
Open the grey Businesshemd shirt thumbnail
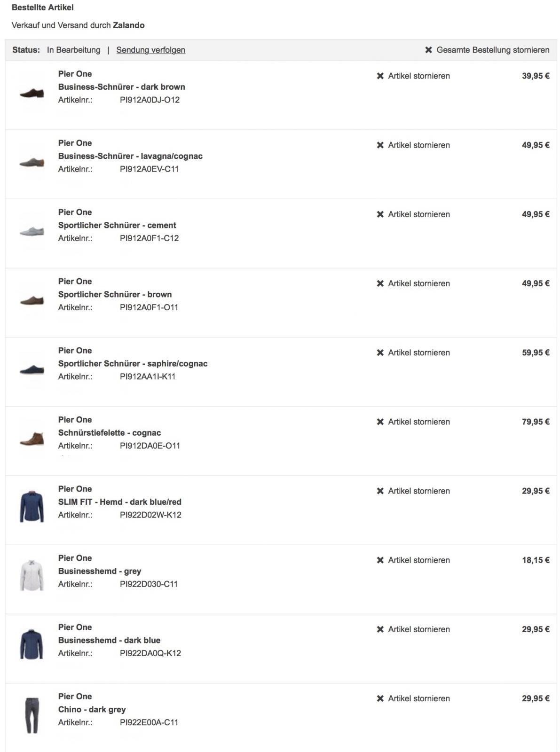click(x=32, y=576)
